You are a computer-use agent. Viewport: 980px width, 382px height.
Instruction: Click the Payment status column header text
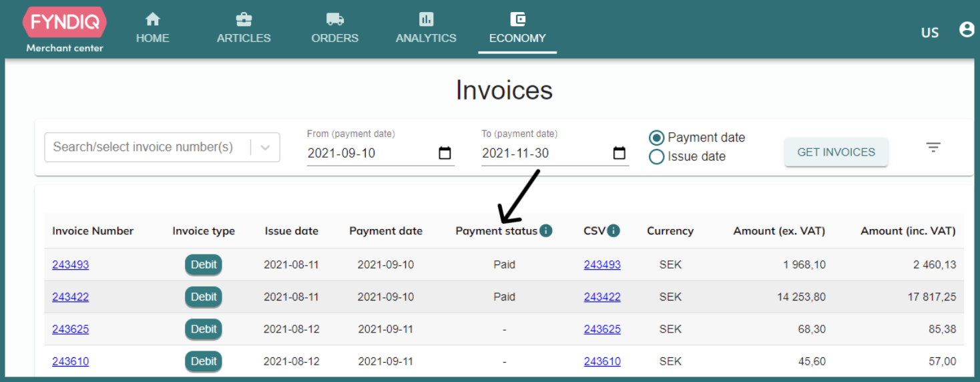[497, 231]
